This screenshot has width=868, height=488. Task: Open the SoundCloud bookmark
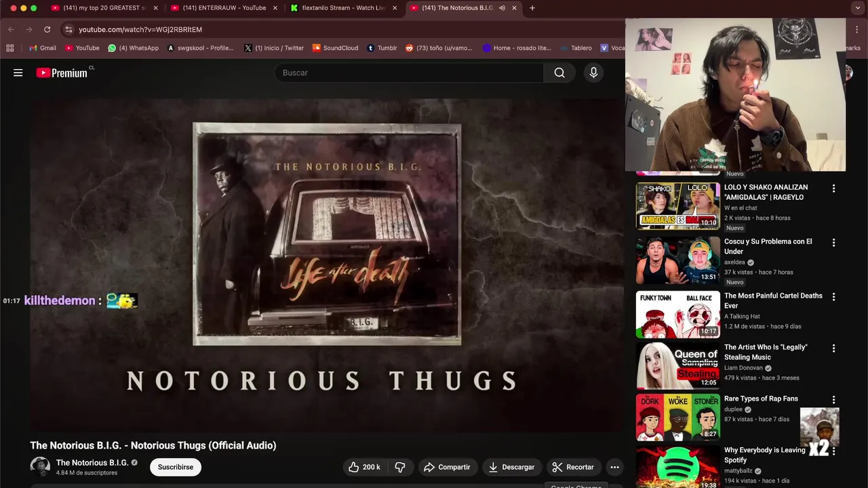(335, 48)
